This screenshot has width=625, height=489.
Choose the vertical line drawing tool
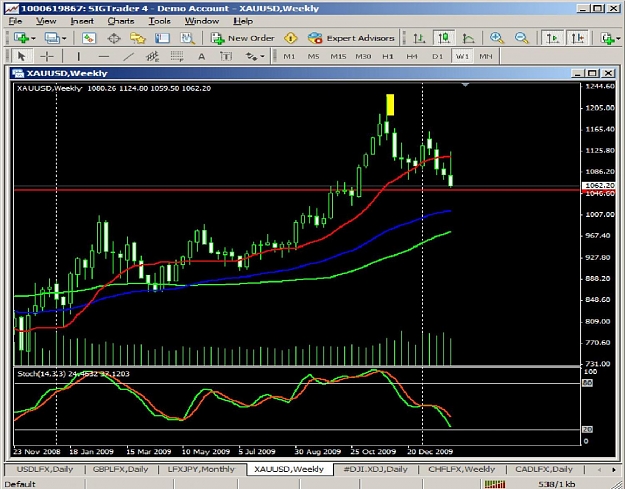tap(78, 56)
